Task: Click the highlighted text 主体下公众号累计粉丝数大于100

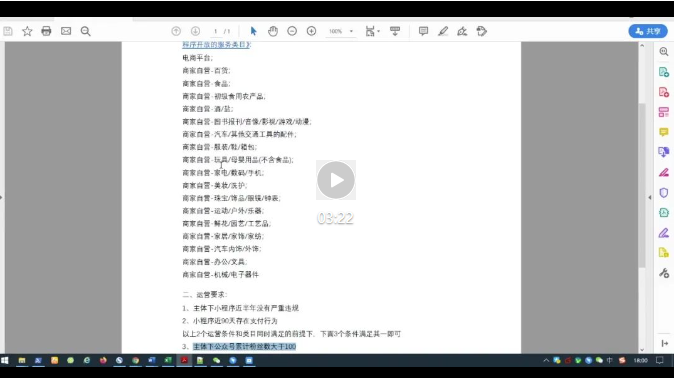Action: point(244,347)
